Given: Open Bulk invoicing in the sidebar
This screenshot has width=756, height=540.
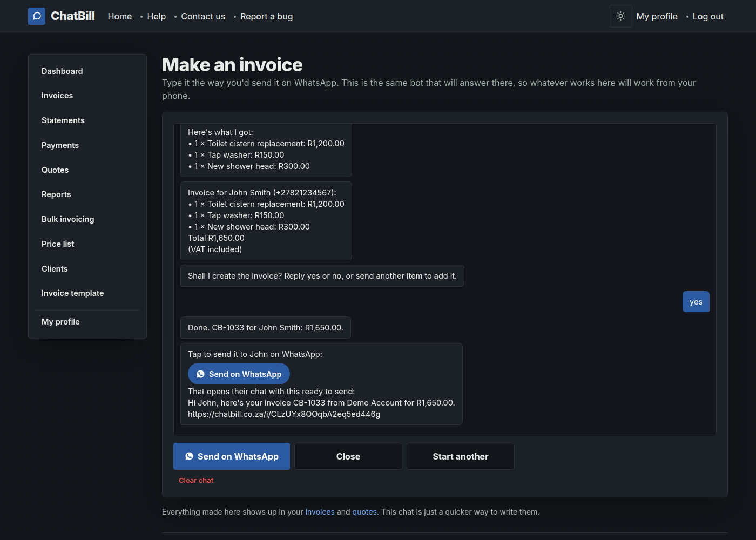Looking at the screenshot, I should (x=87, y=219).
